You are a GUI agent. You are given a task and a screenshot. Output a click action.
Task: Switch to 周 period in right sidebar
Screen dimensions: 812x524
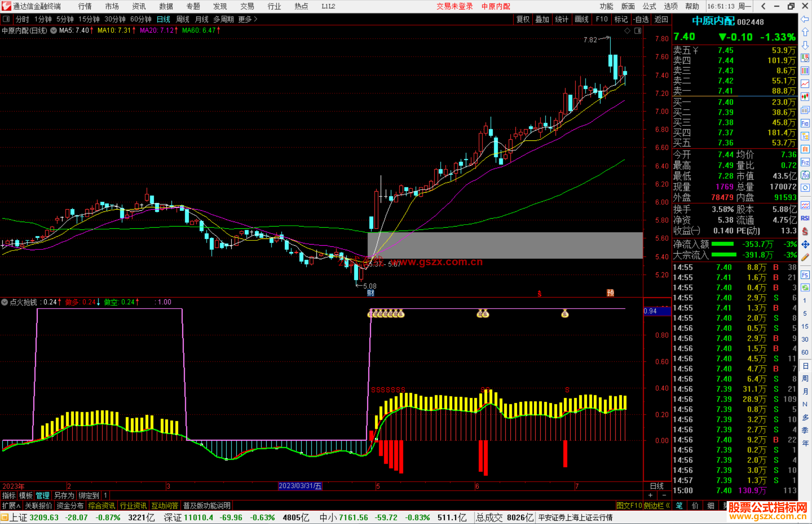(x=805, y=378)
